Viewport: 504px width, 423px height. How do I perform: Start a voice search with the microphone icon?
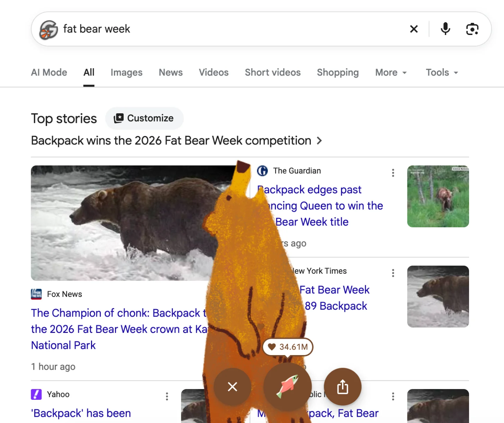tap(445, 29)
